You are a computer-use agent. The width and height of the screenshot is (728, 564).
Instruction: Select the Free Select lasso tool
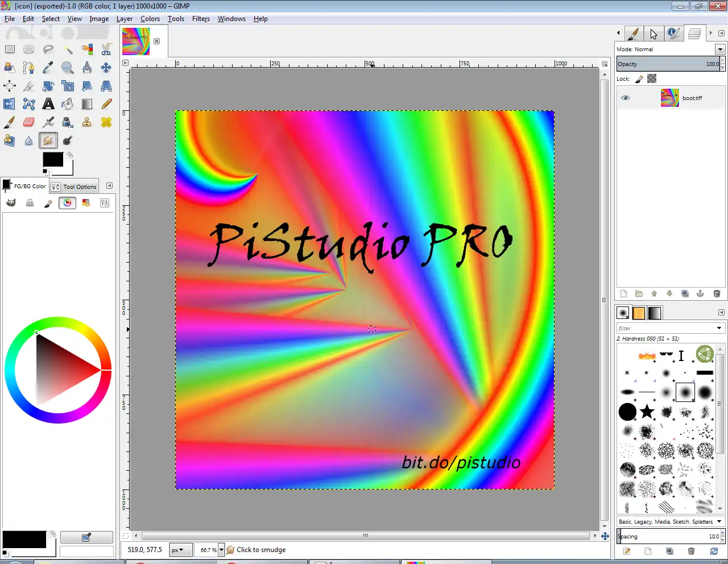pos(48,49)
